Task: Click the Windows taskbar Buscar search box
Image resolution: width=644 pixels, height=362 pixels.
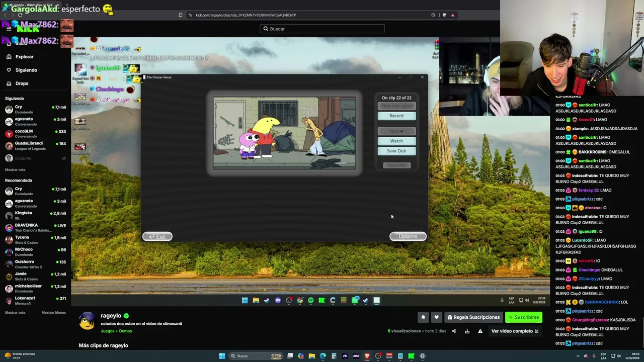Action: 257,356
